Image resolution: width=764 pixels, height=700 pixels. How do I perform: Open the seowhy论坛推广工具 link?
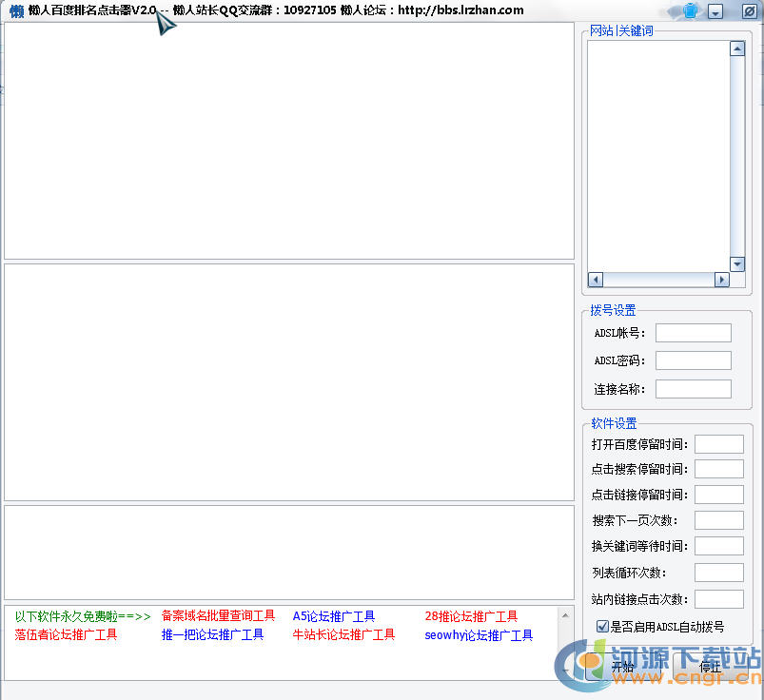[479, 635]
